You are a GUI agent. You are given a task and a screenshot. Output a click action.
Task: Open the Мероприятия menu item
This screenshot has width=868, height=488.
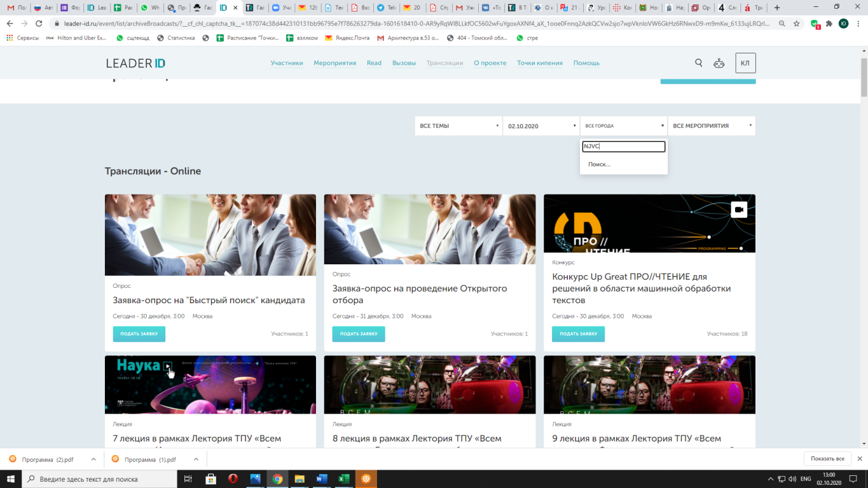tap(334, 63)
